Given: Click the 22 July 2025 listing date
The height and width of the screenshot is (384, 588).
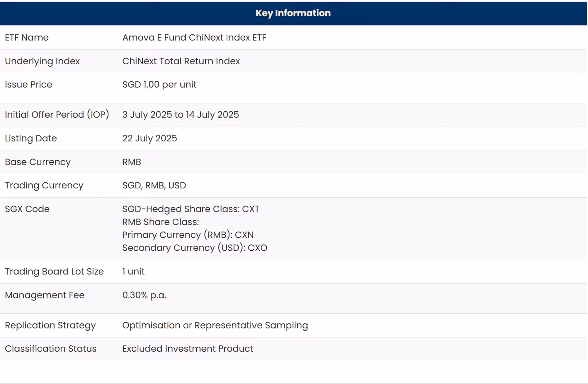Looking at the screenshot, I should click(149, 138).
